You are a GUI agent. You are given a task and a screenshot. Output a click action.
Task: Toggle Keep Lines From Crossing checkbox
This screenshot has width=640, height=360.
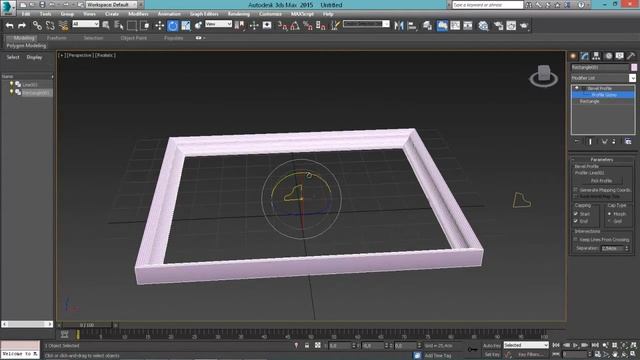point(576,239)
